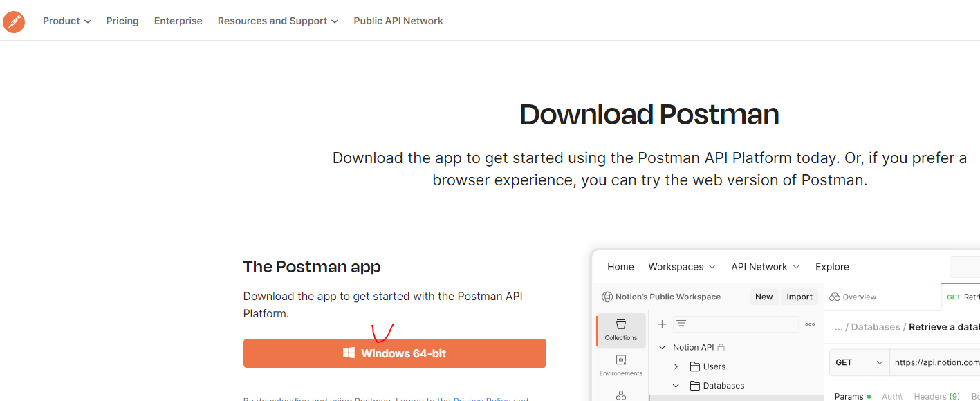Open the GET method dropdown
Image resolution: width=980 pixels, height=401 pixels.
click(x=859, y=362)
